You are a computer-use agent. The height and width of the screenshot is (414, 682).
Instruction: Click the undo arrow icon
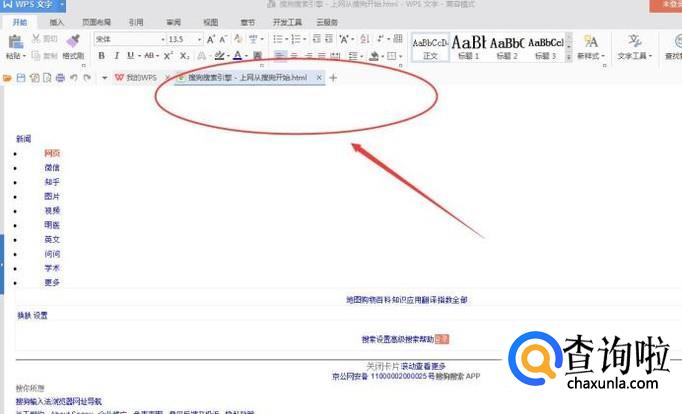74,78
